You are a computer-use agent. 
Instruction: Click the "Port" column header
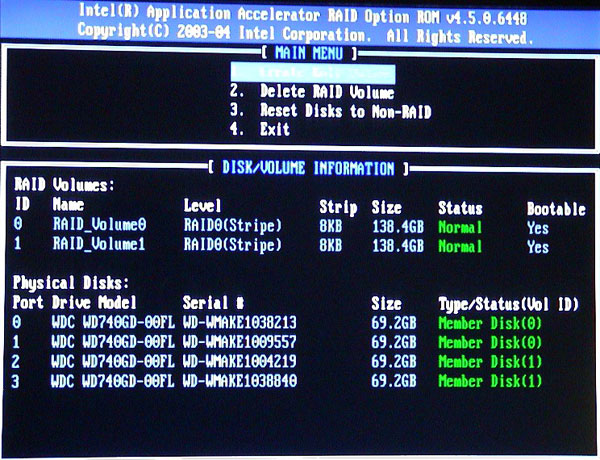coord(28,302)
